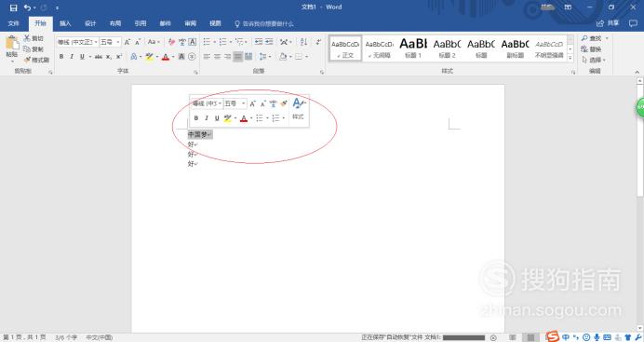Apply yellow highlight color in the ribbon
The image size is (644, 342).
pos(149,57)
